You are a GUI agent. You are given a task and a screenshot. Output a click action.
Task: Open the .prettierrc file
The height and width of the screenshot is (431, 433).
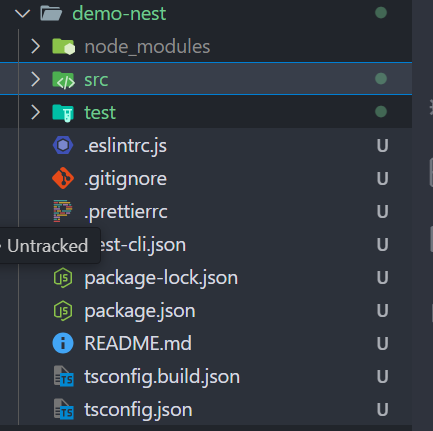pyautogui.click(x=126, y=212)
